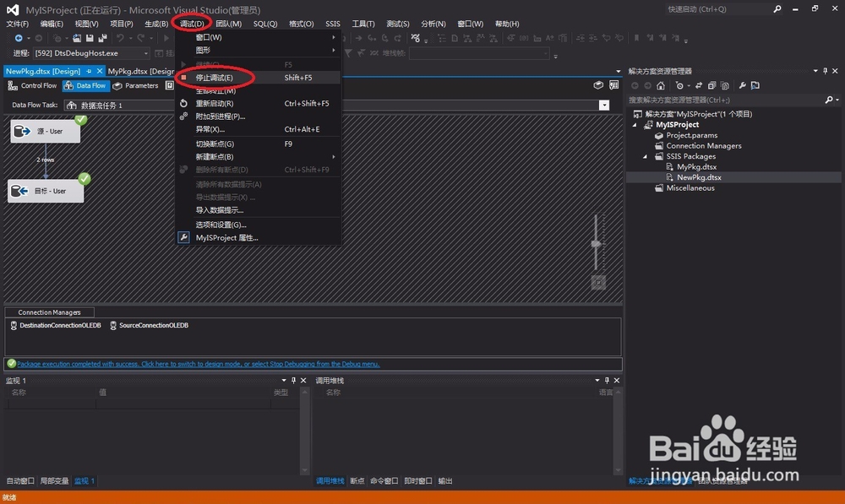
Task: Select MyPkg.dtsx in Solution Explorer
Action: (696, 167)
